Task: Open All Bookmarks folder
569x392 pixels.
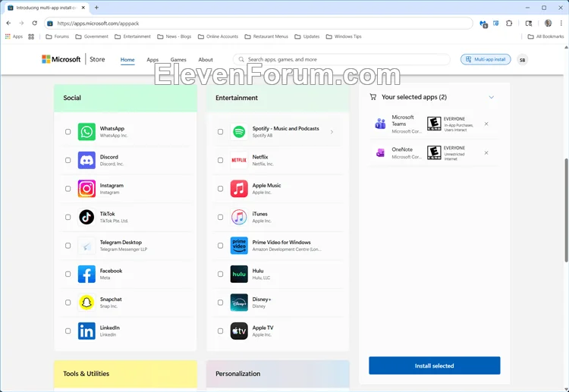Action: 545,36
